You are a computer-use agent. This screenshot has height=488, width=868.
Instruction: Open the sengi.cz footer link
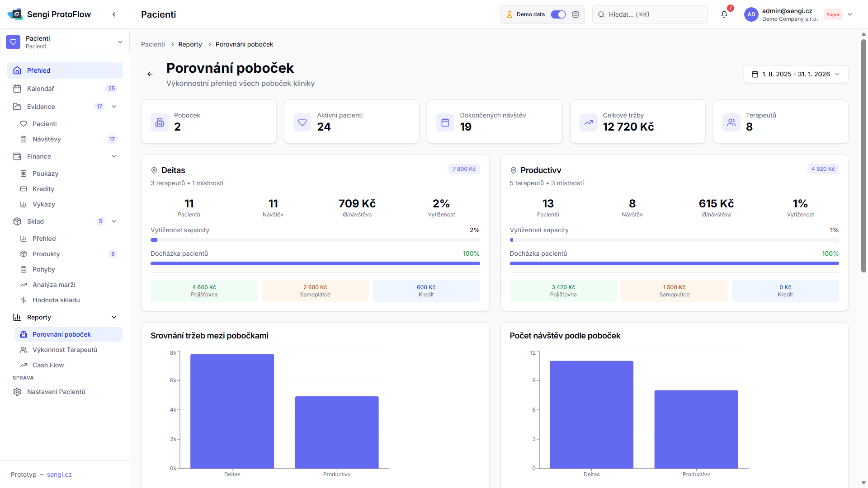59,474
